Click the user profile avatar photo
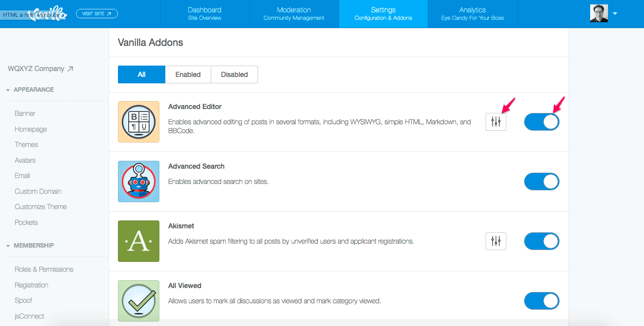Viewport: 644px width, 326px height. [x=599, y=13]
